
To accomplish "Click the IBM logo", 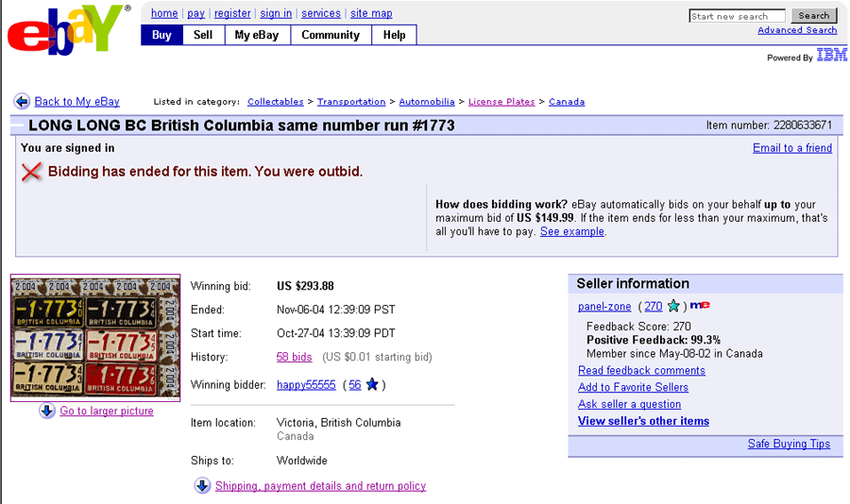I will (831, 55).
